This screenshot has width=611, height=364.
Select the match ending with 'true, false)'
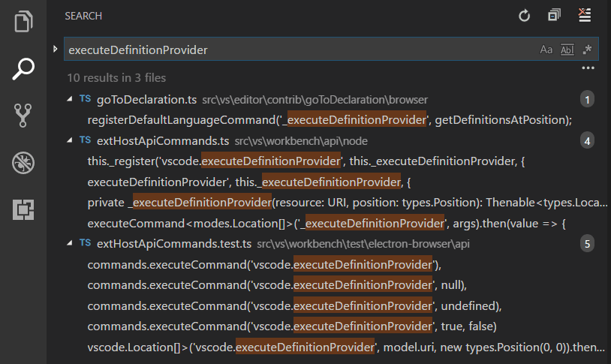click(x=292, y=326)
